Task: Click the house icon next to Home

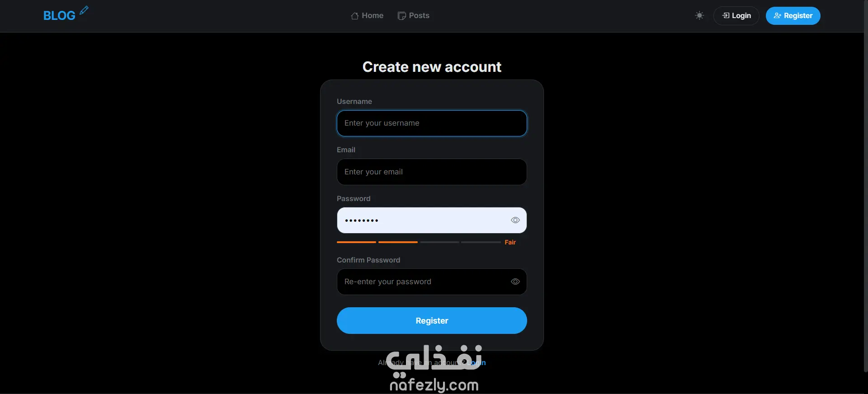Action: [x=355, y=16]
